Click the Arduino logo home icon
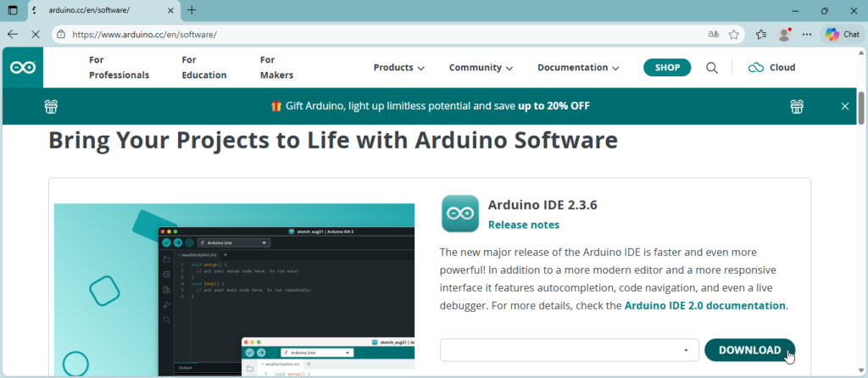The height and width of the screenshot is (378, 868). 23,68
